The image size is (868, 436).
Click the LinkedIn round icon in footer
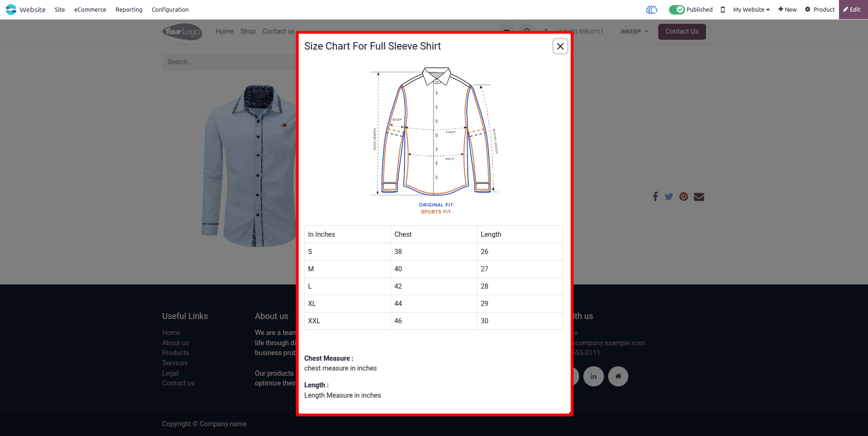click(593, 376)
